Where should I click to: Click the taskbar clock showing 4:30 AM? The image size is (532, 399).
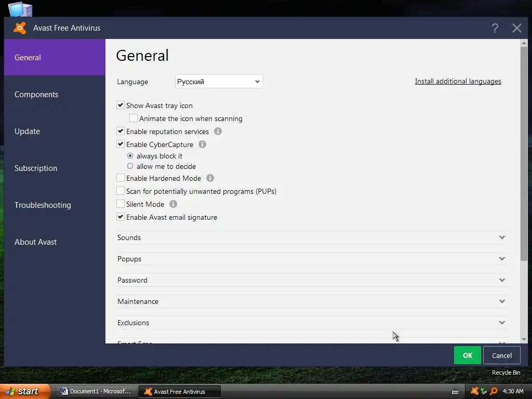513,391
